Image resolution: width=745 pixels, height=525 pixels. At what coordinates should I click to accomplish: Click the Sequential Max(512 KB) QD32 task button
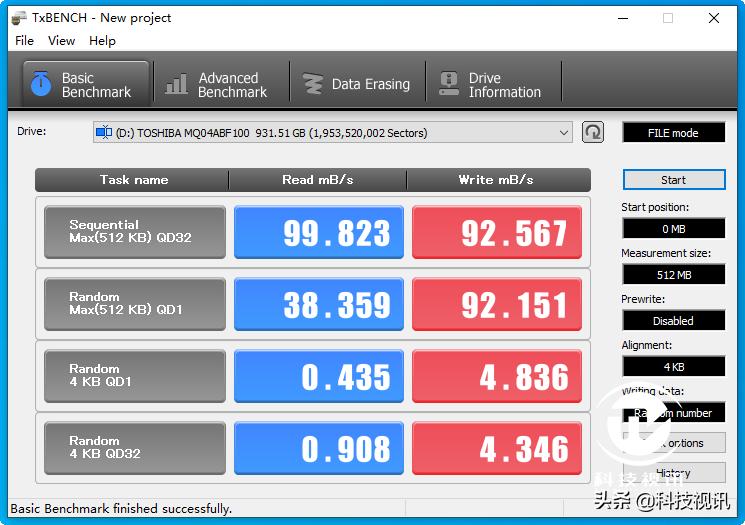coord(134,232)
